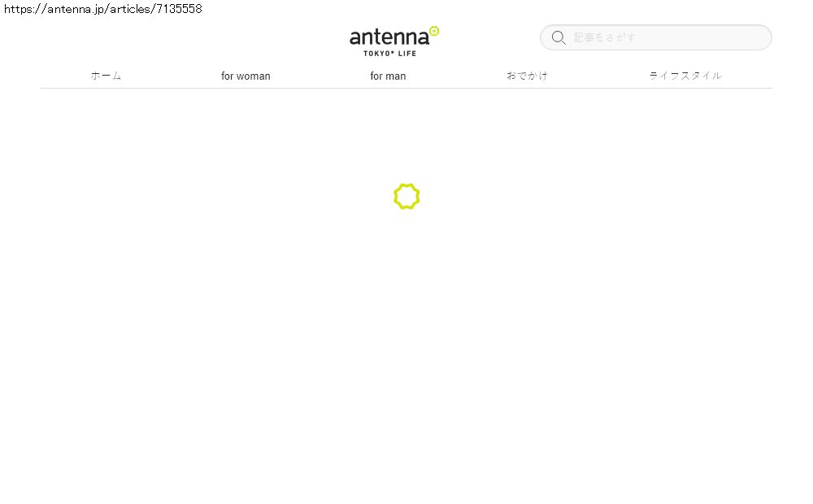
Task: Open the antenna logo homepage link
Action: (394, 41)
